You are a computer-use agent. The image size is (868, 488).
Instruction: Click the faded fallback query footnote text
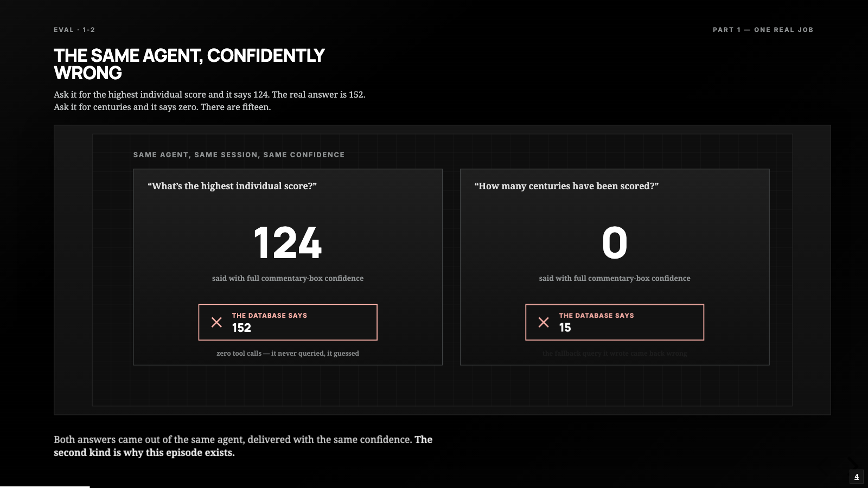point(615,353)
